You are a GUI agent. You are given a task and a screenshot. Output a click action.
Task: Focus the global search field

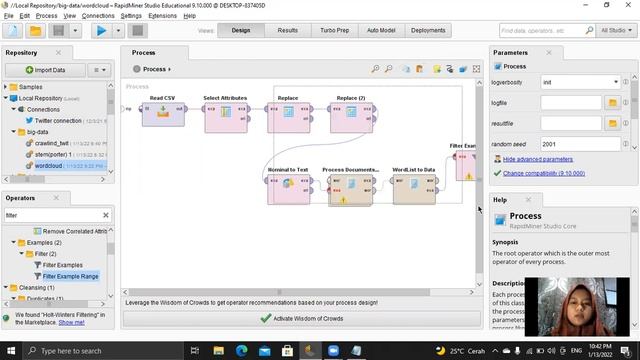tap(541, 31)
